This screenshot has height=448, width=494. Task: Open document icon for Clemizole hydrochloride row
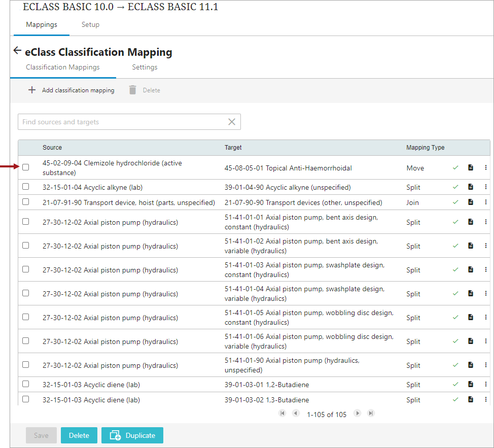471,167
